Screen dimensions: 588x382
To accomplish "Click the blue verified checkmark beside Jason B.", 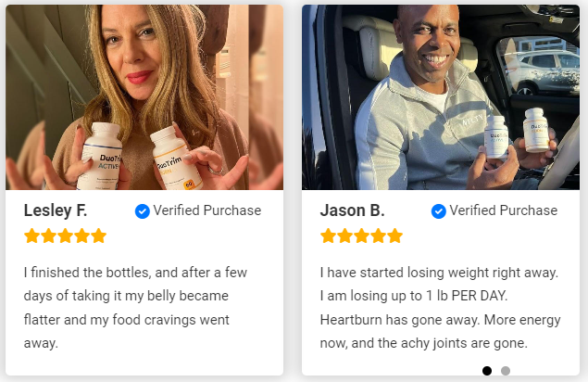I will click(438, 211).
